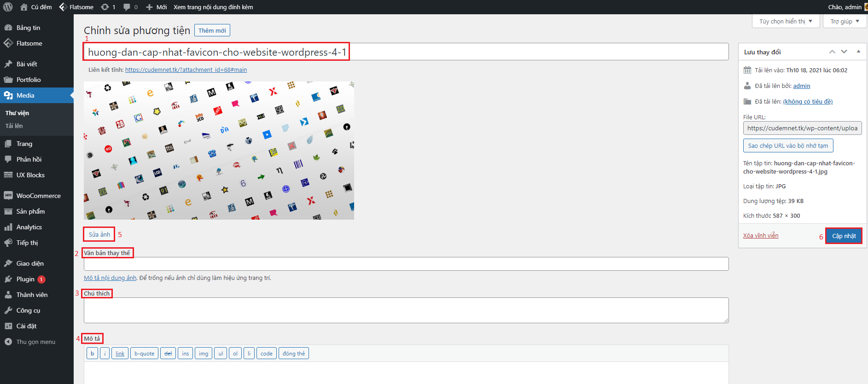This screenshot has width=868, height=384.
Task: Click the li quicktag button
Action: click(249, 354)
